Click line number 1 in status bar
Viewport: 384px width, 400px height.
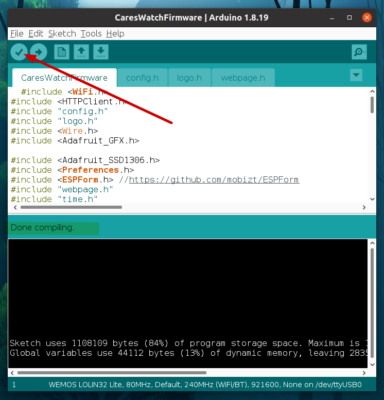click(14, 385)
